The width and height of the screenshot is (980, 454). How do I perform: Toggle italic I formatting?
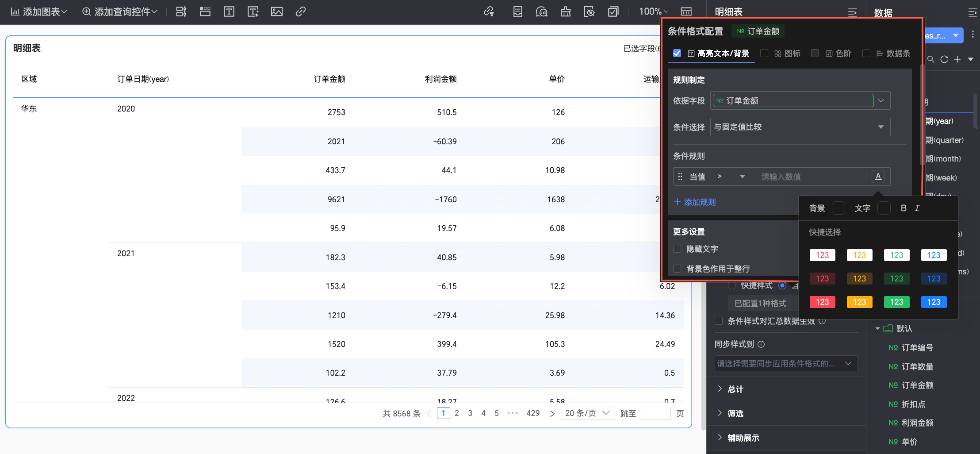coord(917,208)
